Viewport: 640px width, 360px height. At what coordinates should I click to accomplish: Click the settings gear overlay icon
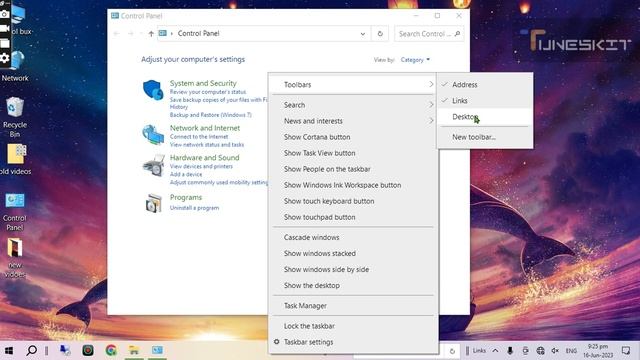pyautogui.click(x=5, y=58)
